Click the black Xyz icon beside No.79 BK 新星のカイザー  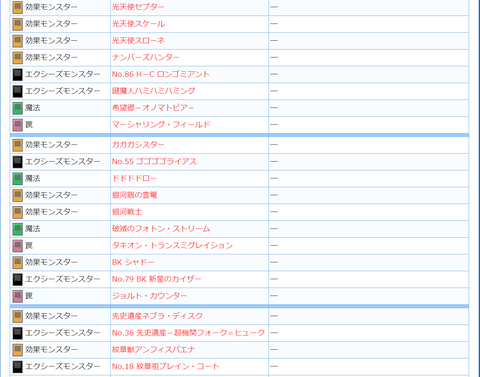[x=17, y=279]
